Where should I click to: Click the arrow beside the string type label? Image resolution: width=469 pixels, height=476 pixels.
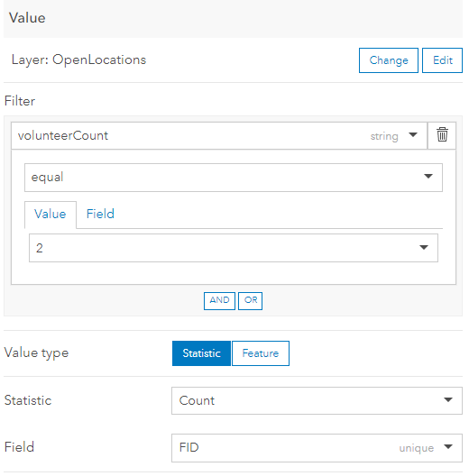[413, 134]
